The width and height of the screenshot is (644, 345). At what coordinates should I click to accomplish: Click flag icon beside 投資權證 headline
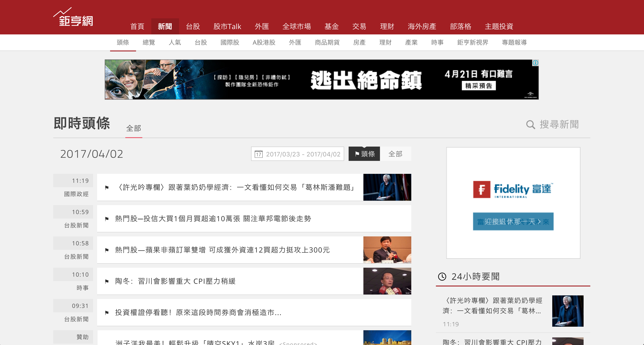tap(107, 313)
